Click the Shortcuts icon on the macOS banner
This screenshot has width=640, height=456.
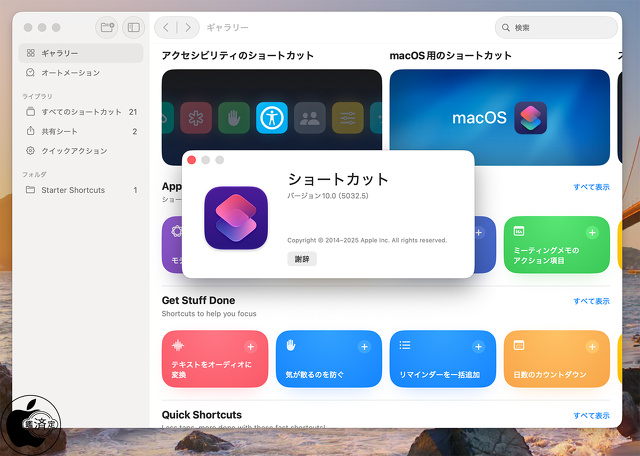click(531, 118)
